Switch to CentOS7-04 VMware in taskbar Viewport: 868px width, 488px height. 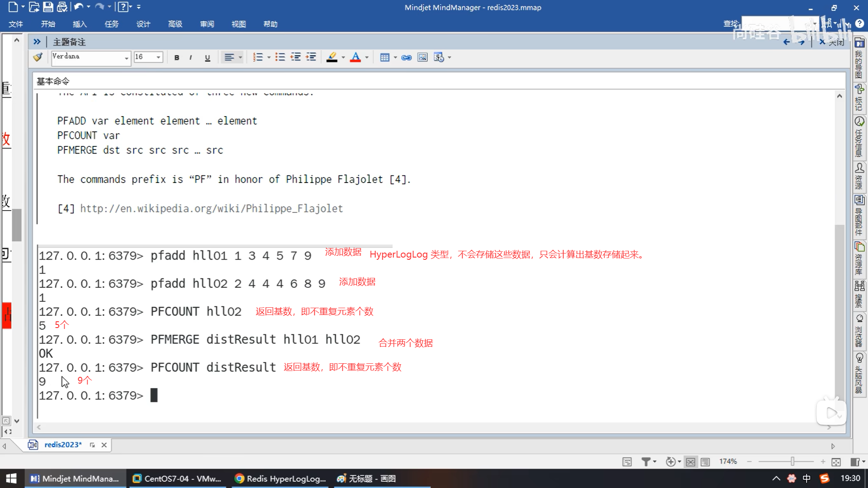[177, 479]
